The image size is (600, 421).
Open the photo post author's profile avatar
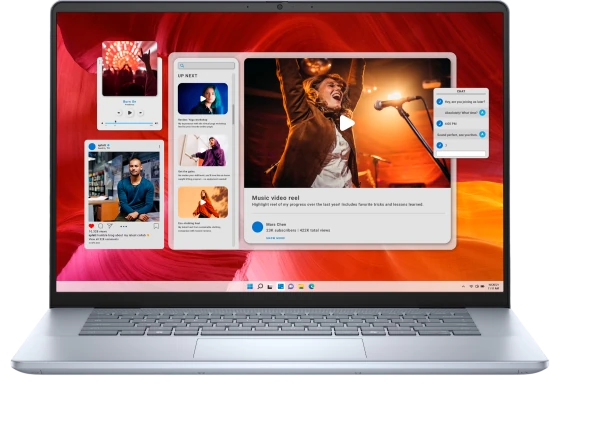tap(92, 146)
